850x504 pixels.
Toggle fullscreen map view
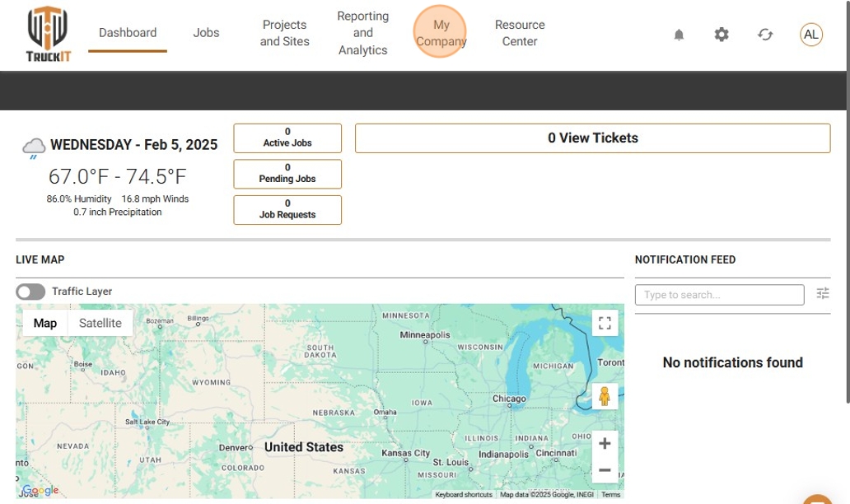tap(605, 323)
